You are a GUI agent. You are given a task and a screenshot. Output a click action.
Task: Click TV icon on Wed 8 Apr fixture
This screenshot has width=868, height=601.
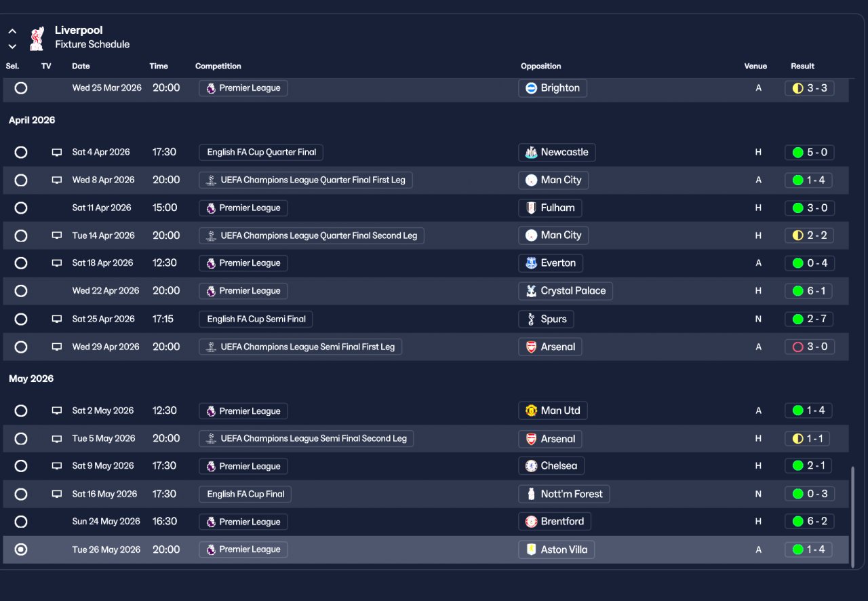pyautogui.click(x=57, y=180)
